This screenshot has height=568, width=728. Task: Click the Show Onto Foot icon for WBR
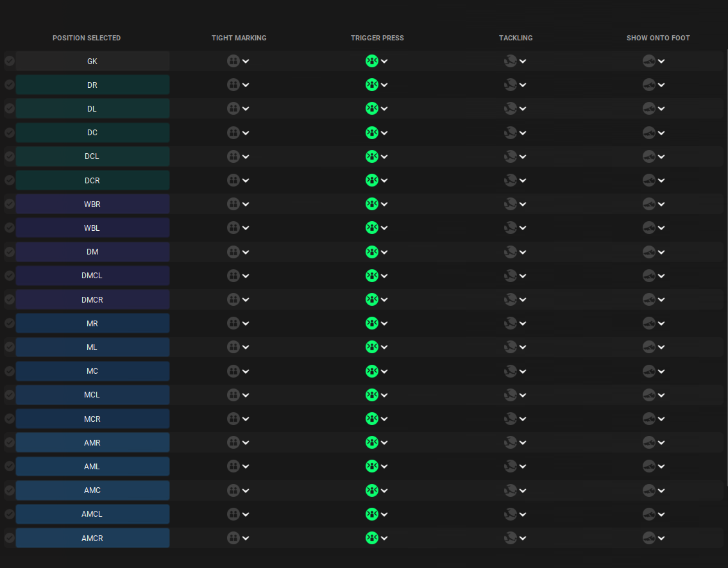pos(649,204)
